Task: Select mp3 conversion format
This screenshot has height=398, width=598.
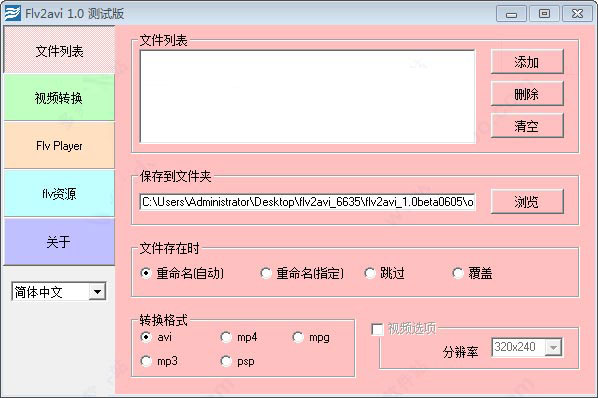Action: (x=159, y=361)
